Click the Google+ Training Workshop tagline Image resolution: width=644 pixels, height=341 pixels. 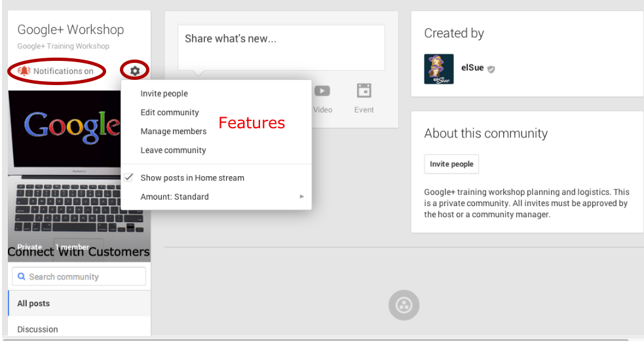pyautogui.click(x=64, y=46)
